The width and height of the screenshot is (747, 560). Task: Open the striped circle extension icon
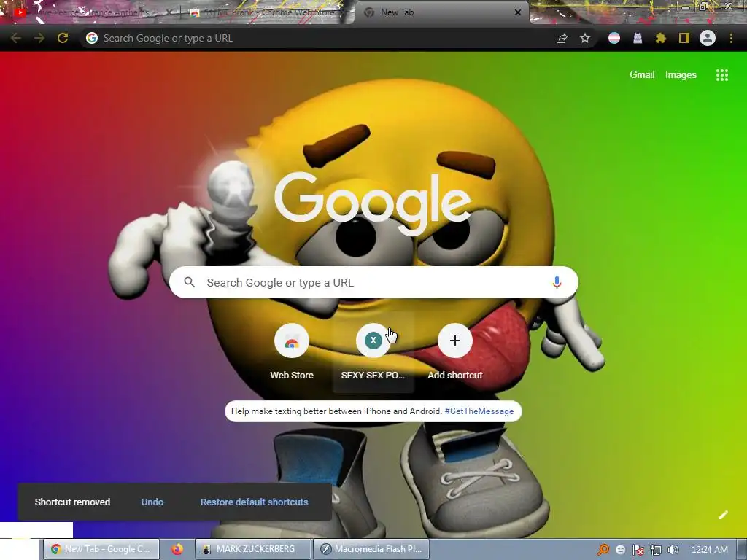click(x=614, y=38)
